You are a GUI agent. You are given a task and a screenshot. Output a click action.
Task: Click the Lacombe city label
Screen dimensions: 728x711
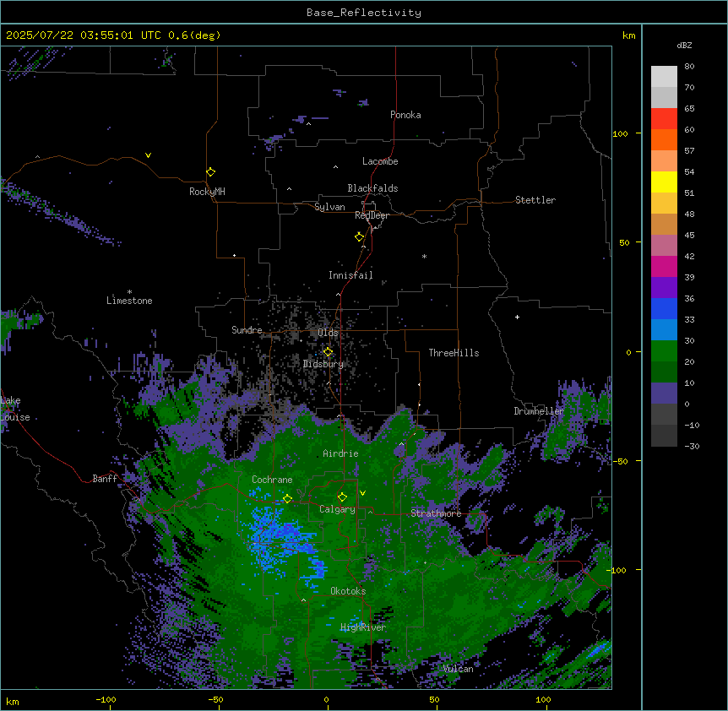click(380, 161)
